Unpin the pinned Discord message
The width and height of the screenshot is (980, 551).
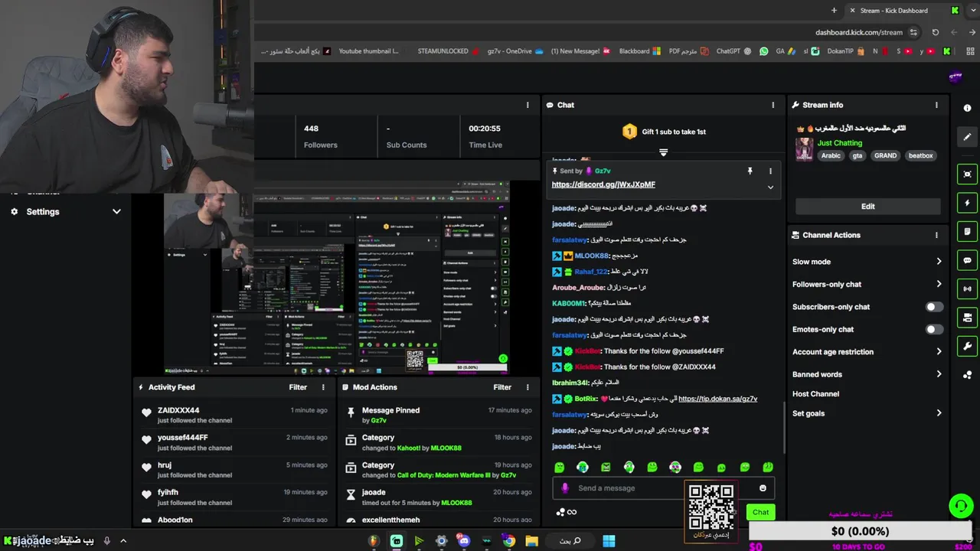pos(750,171)
